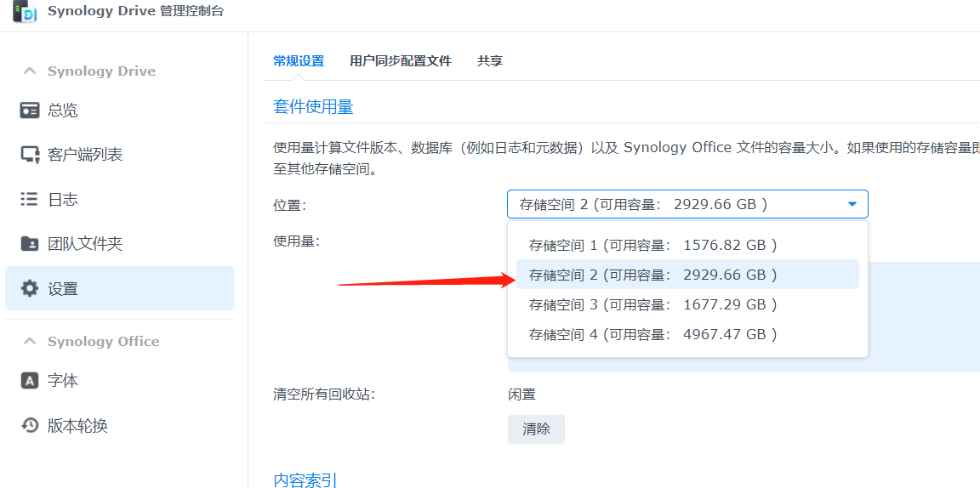Screen dimensions: 980x488
Task: Click the 总览 overview icon in the sidebar
Action: click(30, 111)
